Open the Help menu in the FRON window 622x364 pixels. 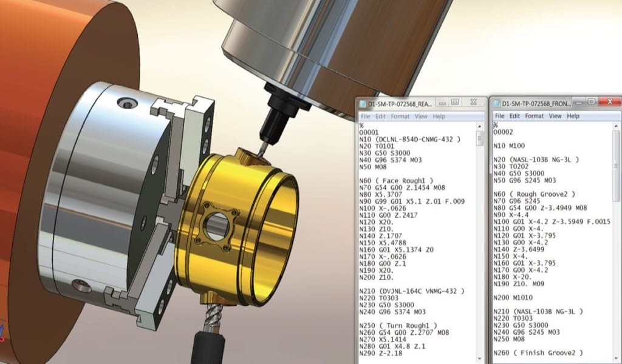[x=573, y=116]
